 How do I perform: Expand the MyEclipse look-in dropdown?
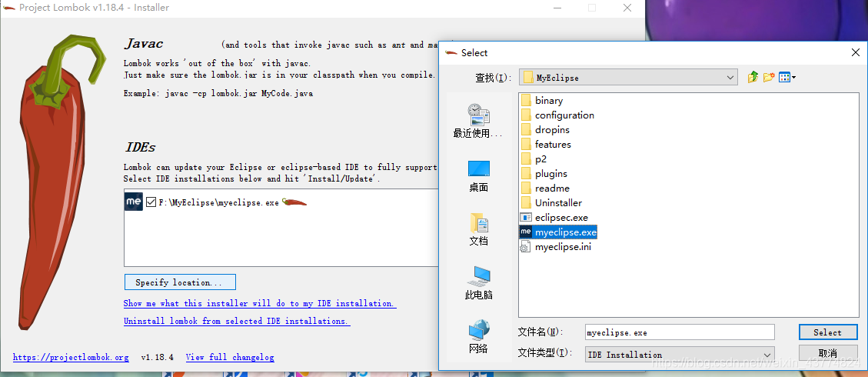pyautogui.click(x=730, y=78)
